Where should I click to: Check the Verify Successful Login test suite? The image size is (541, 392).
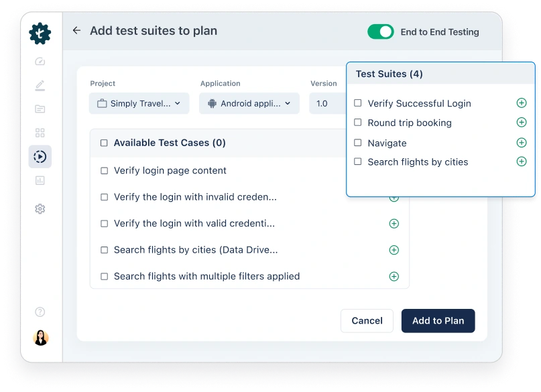[359, 103]
